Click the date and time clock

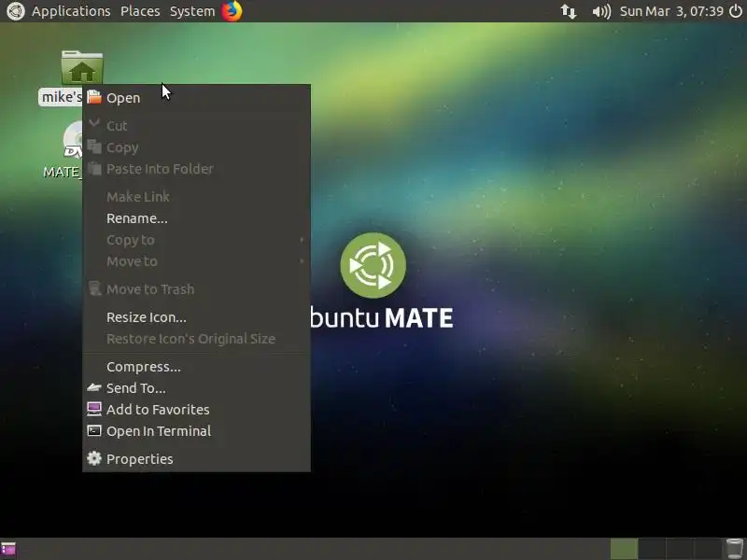click(671, 11)
